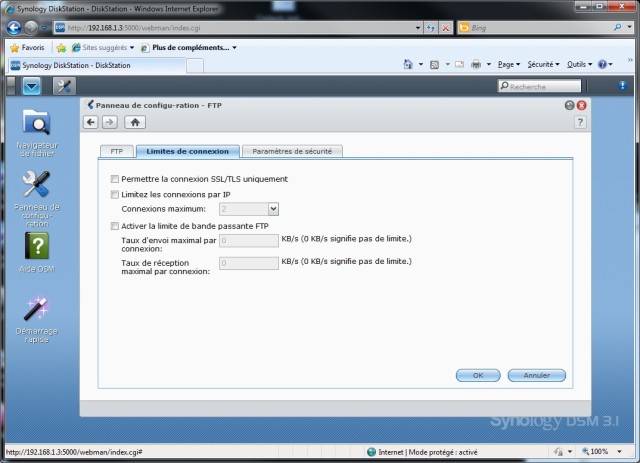Click the control panel taskbar tools icon
Image resolution: width=640 pixels, height=463 pixels.
point(64,86)
